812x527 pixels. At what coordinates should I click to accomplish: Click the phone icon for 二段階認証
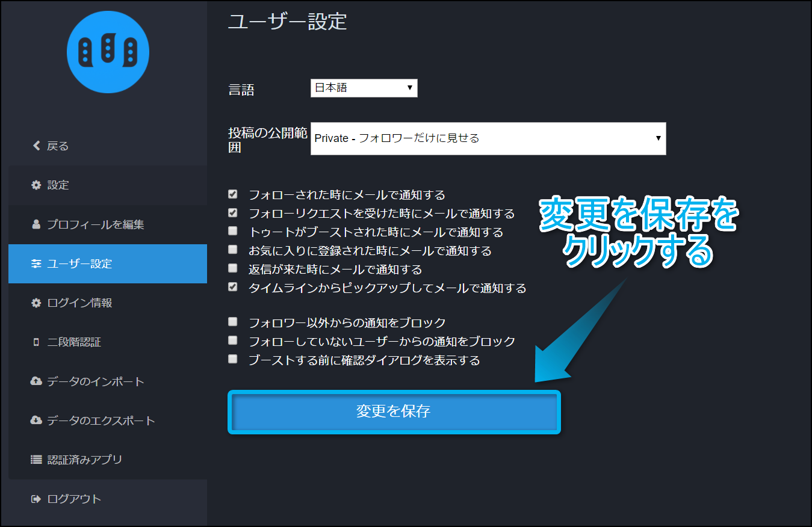click(36, 342)
